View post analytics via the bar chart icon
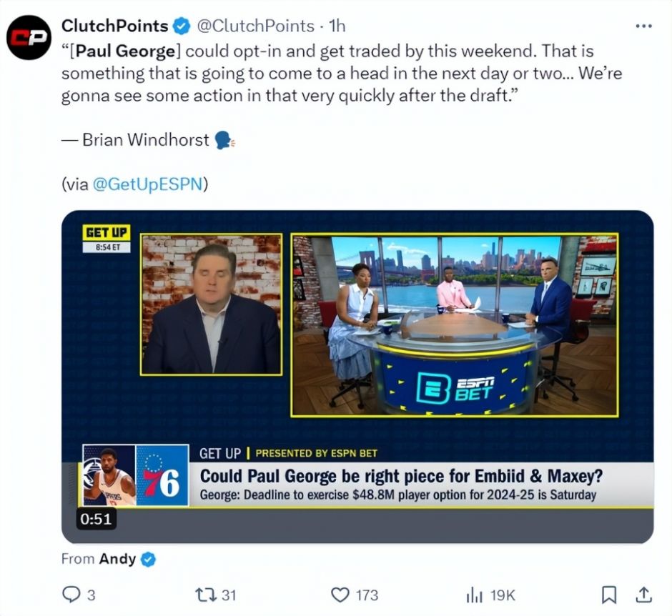Screen dimensions: 672x616 click(x=475, y=595)
